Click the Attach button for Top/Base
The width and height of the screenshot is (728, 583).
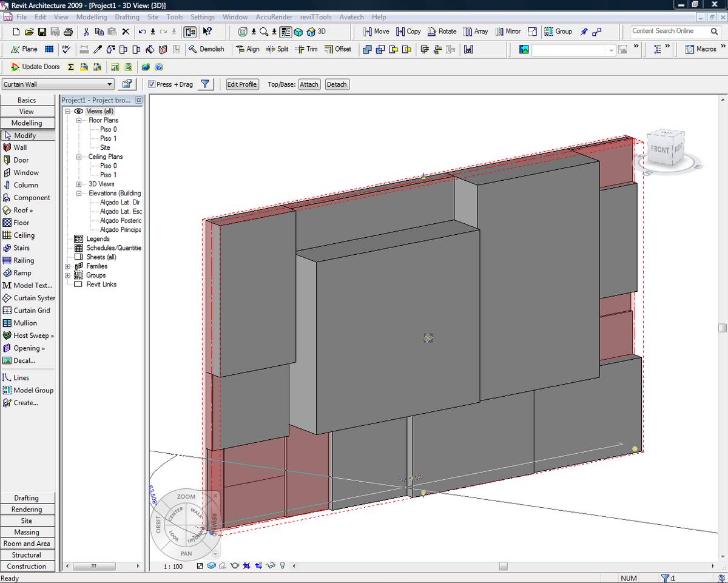tap(309, 84)
